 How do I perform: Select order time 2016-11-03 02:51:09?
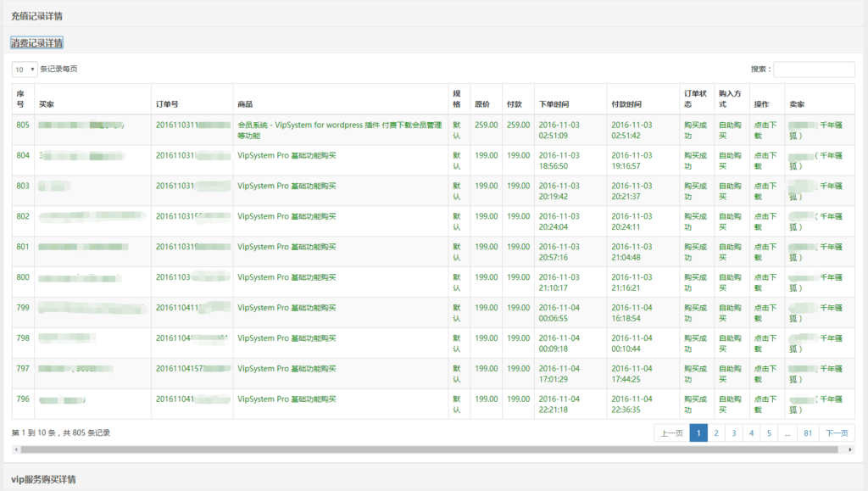click(559, 130)
